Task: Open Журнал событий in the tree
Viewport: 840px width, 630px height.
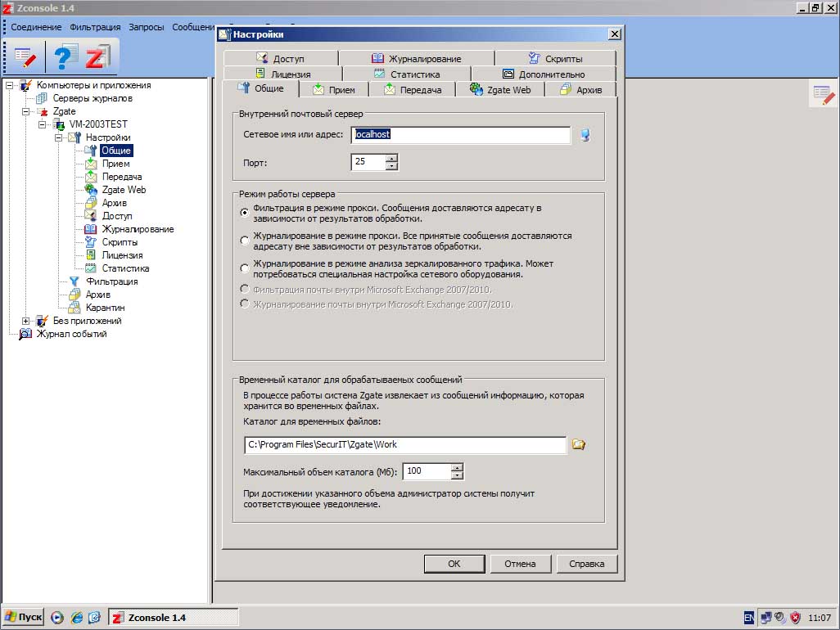Action: tap(71, 334)
